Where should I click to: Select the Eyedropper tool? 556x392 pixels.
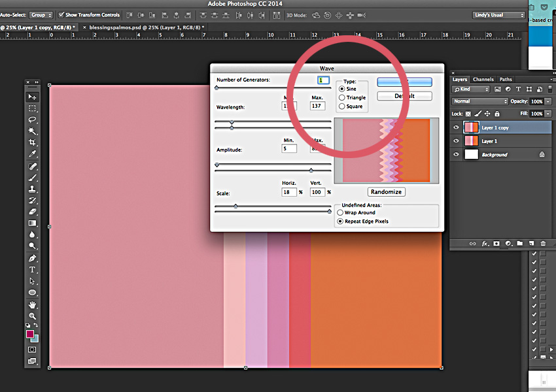32,154
